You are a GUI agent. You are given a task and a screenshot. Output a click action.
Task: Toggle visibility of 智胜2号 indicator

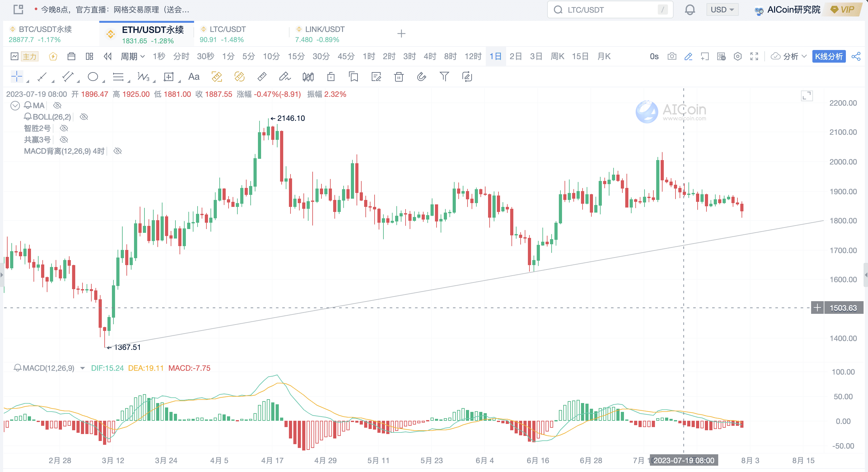click(64, 128)
